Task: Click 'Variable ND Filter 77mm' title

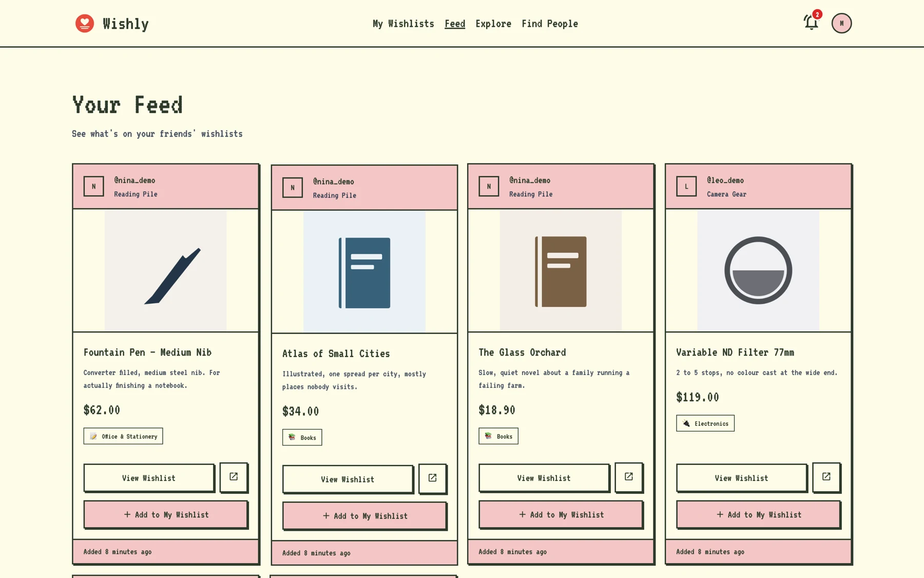Action: [x=735, y=352]
